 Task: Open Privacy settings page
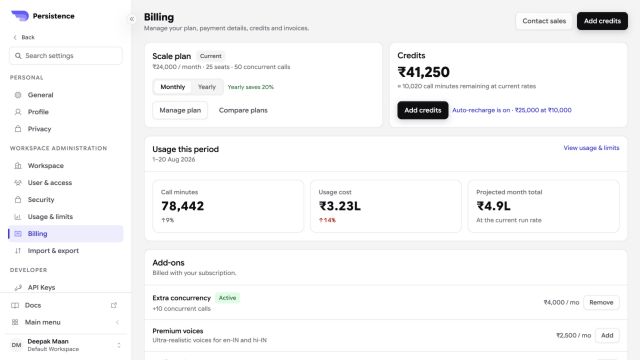[x=66, y=129]
